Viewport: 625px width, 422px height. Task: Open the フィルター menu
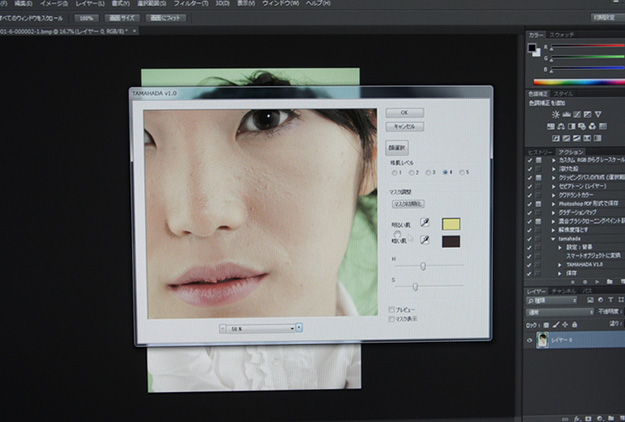pyautogui.click(x=186, y=4)
